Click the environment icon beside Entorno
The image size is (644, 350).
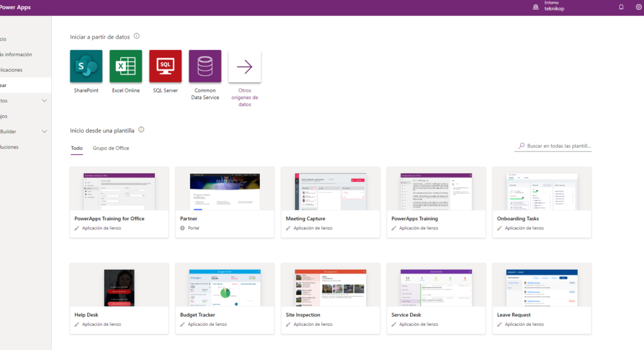coord(535,7)
